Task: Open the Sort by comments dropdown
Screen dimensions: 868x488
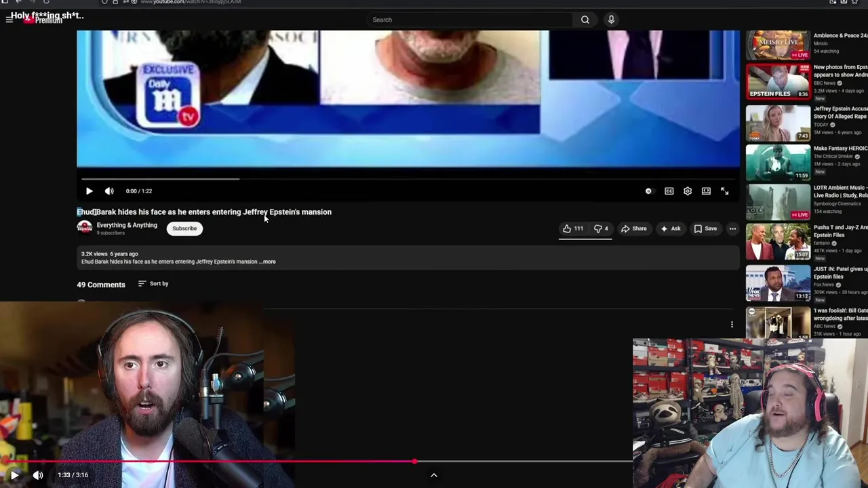Action: tap(153, 283)
